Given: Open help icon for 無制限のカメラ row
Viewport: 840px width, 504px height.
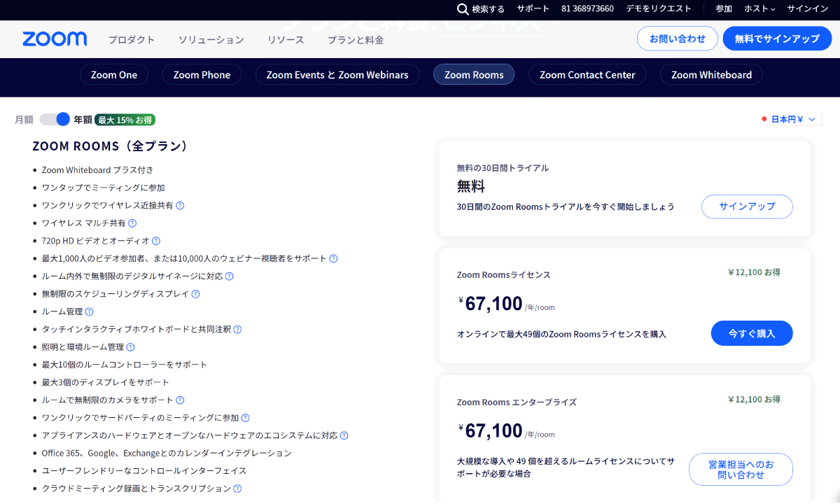Looking at the screenshot, I should (x=180, y=400).
